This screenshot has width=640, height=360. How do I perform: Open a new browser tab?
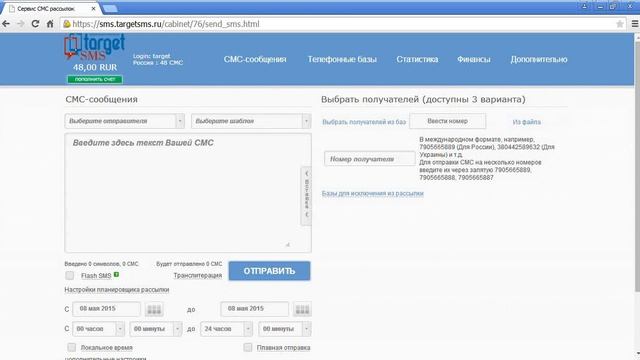pos(109,8)
